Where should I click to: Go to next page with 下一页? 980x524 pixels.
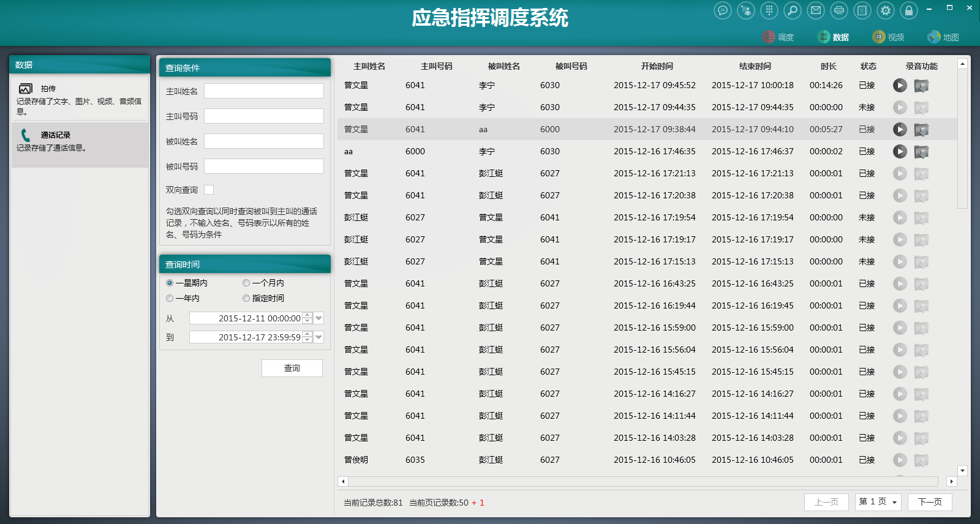point(930,502)
